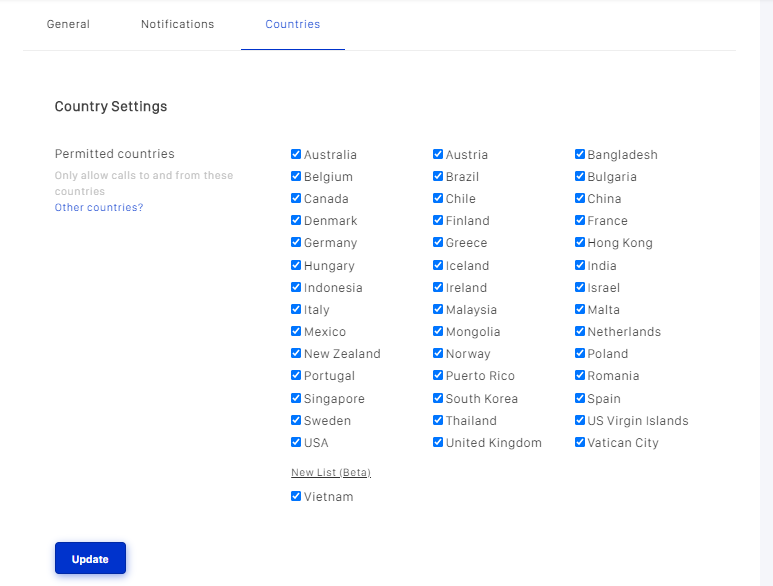Uncheck the Greece checkbox
773x586 pixels.
click(438, 242)
